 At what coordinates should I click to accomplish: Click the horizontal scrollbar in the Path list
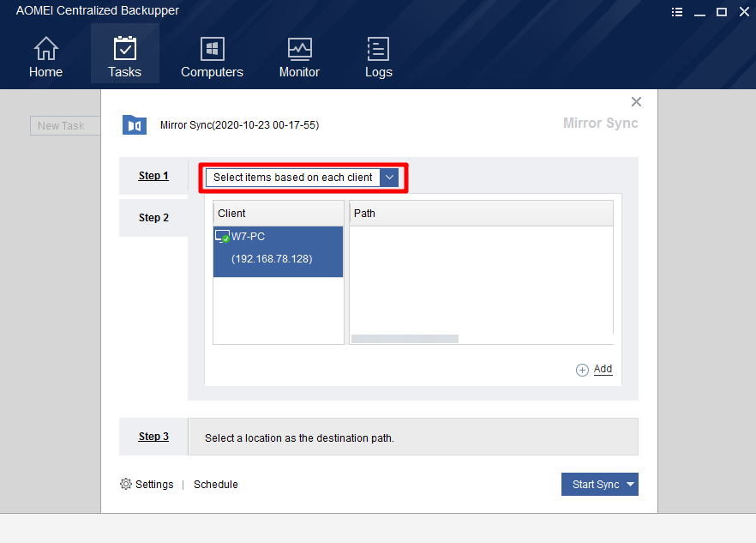coord(405,339)
